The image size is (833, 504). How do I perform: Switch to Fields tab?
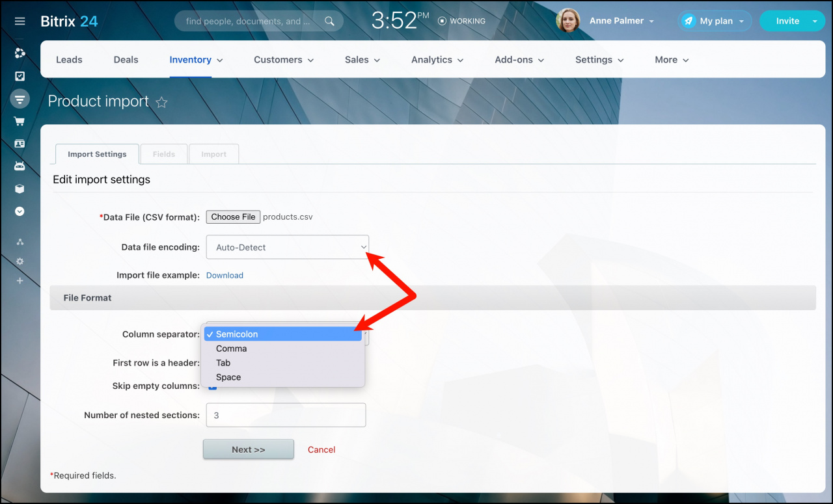[x=164, y=154]
